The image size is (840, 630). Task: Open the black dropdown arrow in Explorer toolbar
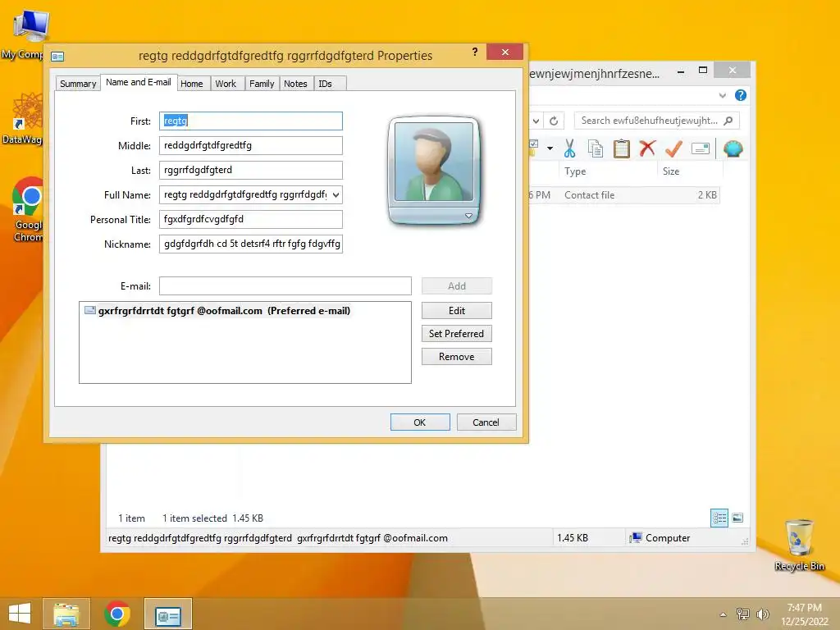coord(550,148)
